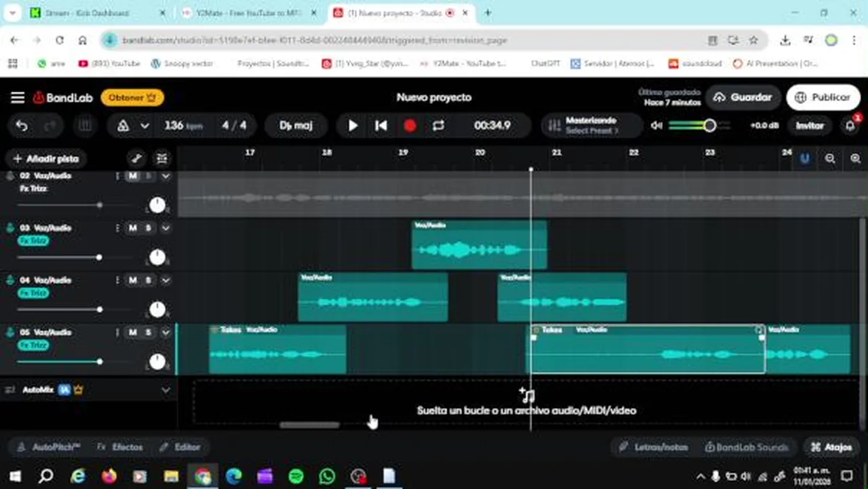Open WhatsApp from the taskbar
The height and width of the screenshot is (489, 868).
(327, 476)
